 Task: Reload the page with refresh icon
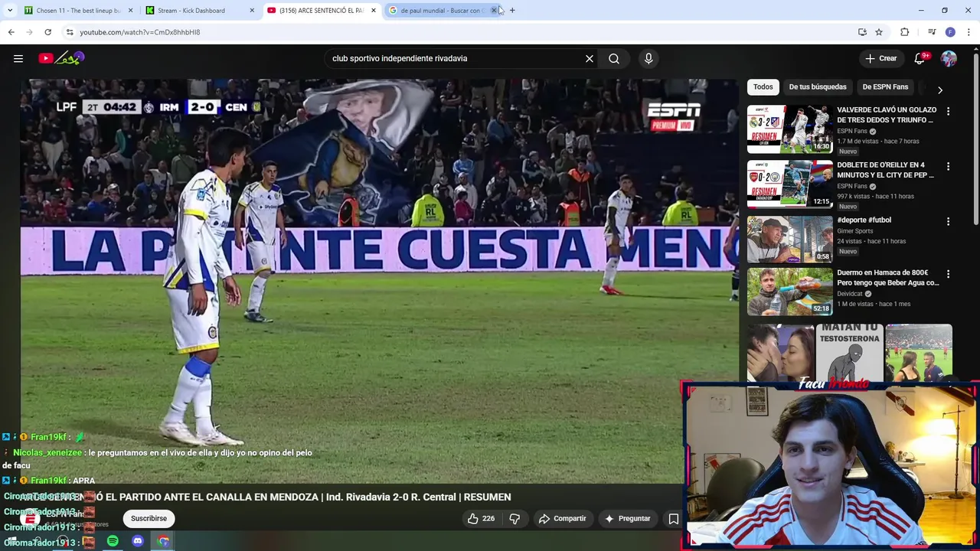coord(47,32)
